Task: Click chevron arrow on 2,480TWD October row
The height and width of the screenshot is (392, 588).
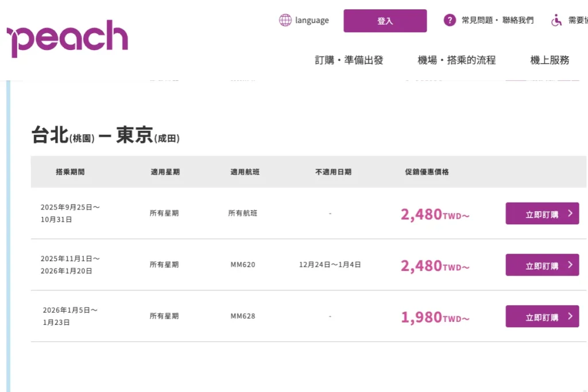Action: [570, 214]
